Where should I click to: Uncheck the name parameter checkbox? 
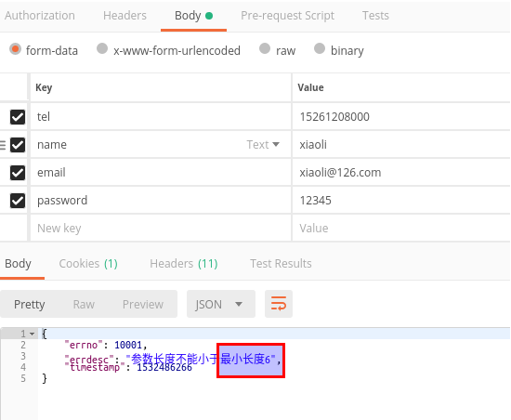click(x=18, y=145)
